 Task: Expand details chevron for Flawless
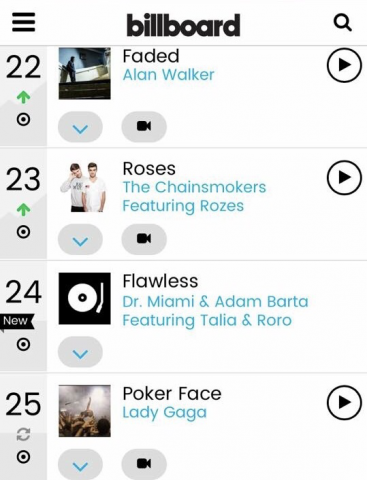pos(80,352)
